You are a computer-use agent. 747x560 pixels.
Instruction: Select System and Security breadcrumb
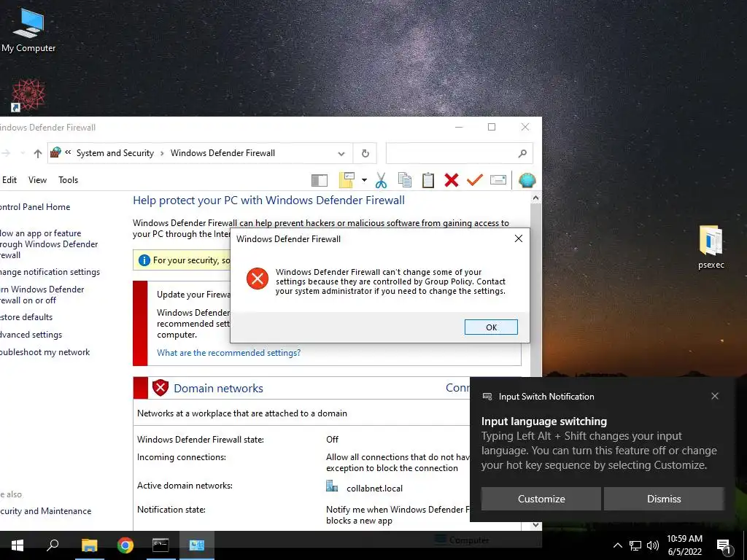click(115, 153)
